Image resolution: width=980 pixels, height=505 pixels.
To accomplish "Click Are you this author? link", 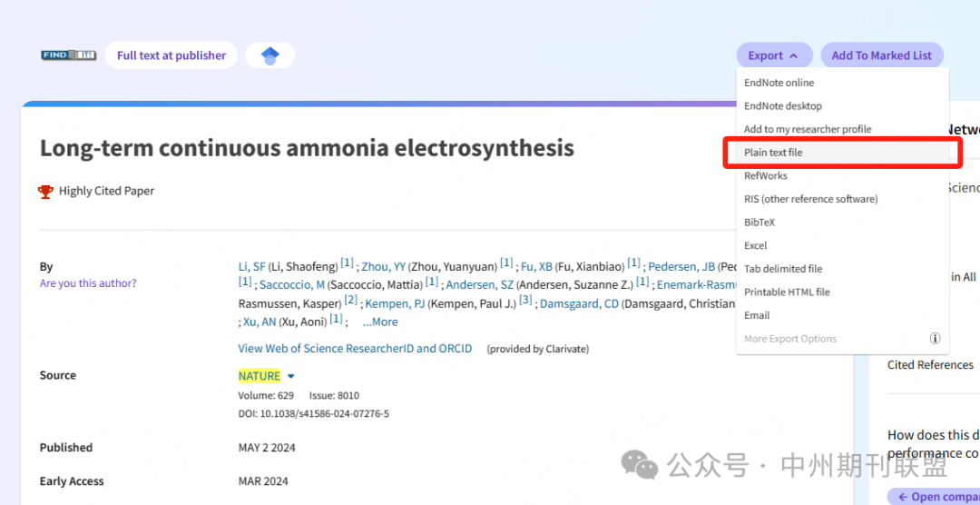I will tap(88, 283).
